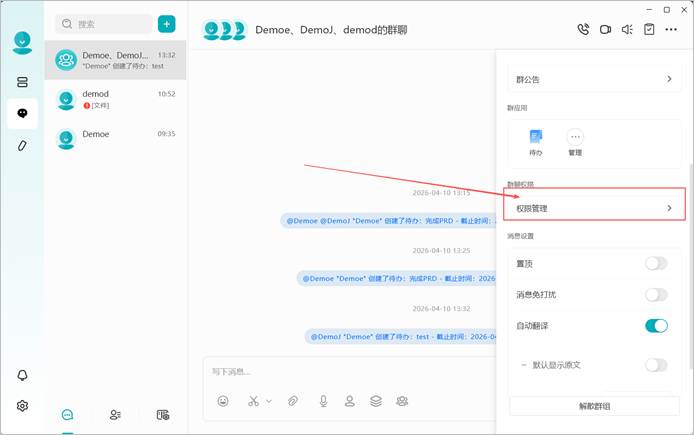Open the Demoe、DemoJ group conversation

click(x=115, y=60)
